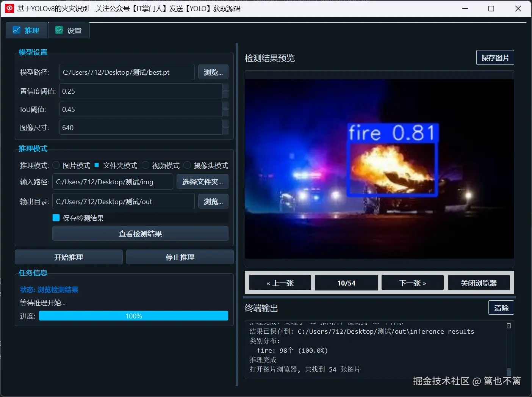Click 选择文件夹 to choose input folder

pyautogui.click(x=202, y=182)
